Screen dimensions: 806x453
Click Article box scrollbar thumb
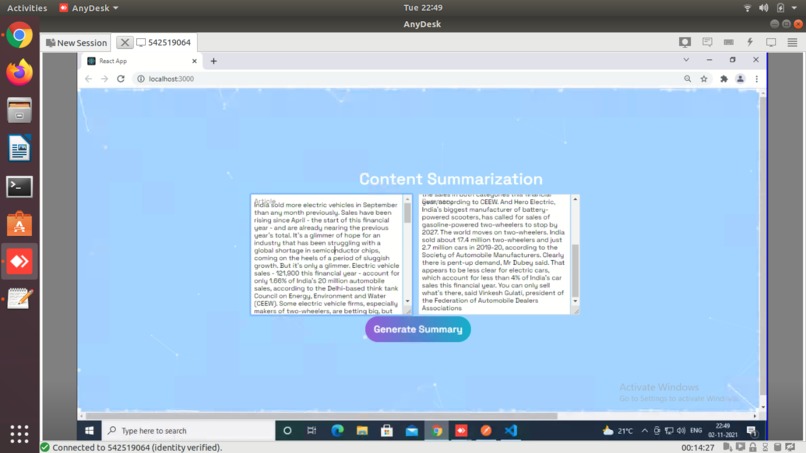[408, 212]
